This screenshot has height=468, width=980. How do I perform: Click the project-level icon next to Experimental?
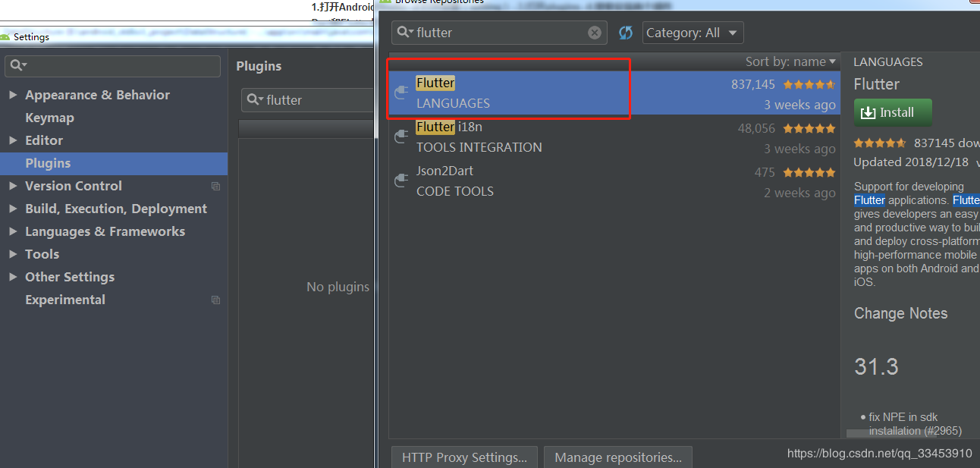click(215, 300)
